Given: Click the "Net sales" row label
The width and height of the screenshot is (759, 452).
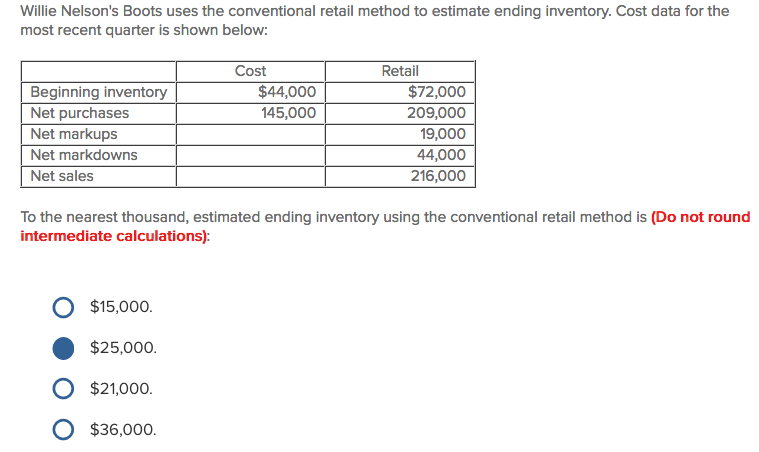Looking at the screenshot, I should pos(62,176).
